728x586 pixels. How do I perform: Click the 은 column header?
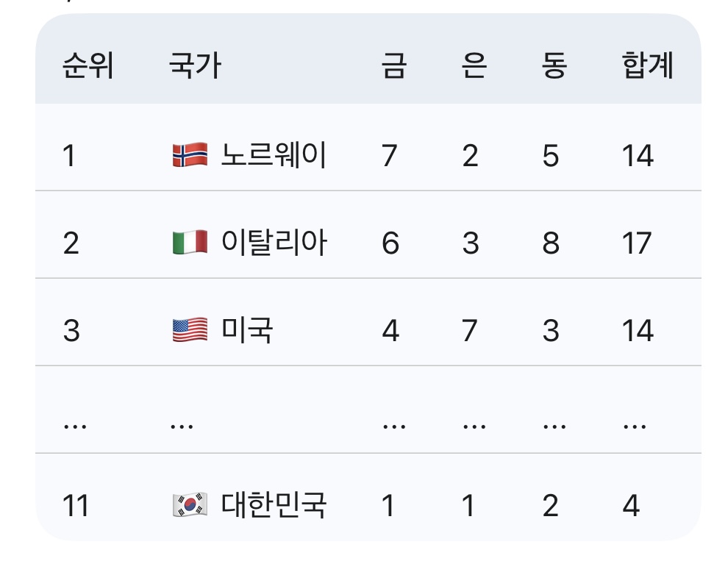point(474,65)
